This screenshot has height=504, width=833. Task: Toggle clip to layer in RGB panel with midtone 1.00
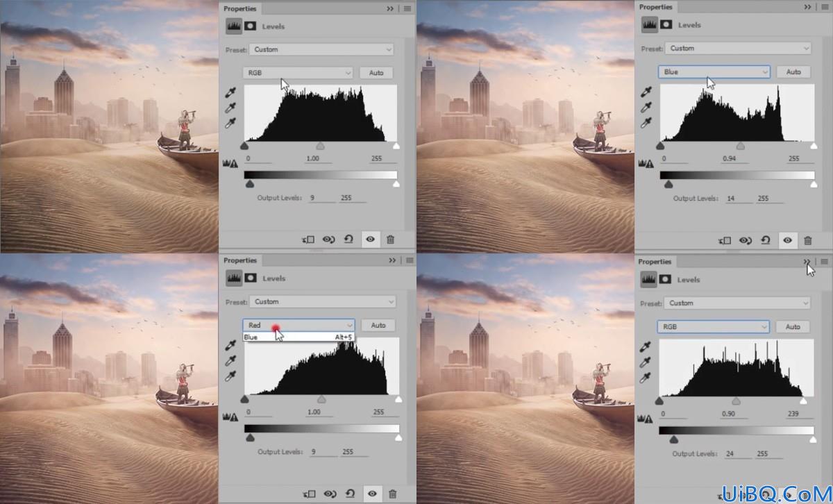click(308, 240)
